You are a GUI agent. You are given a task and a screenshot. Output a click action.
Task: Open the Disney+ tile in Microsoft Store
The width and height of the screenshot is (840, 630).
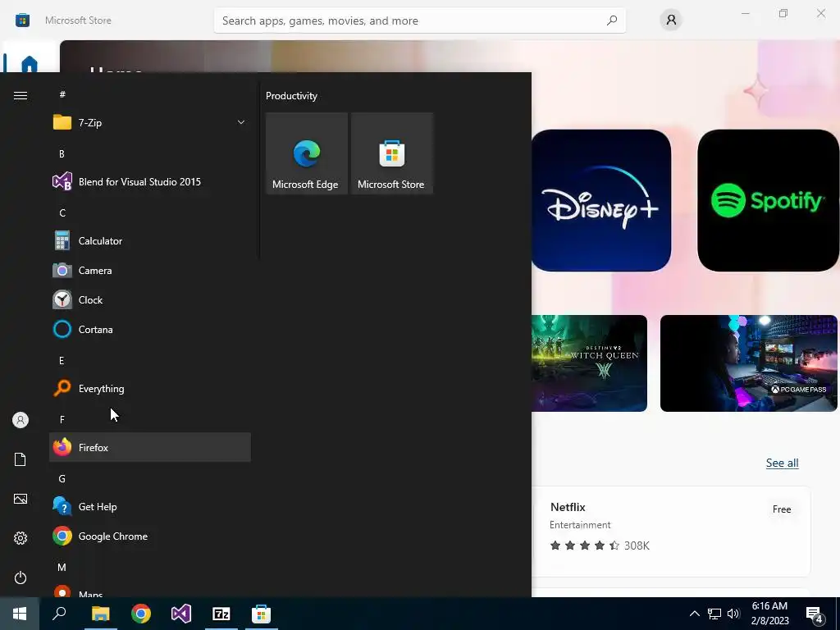[x=601, y=200]
